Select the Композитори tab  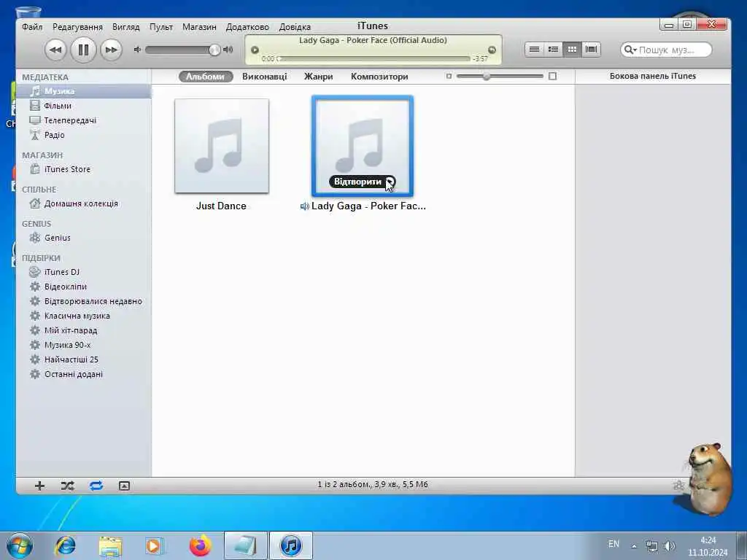click(379, 76)
